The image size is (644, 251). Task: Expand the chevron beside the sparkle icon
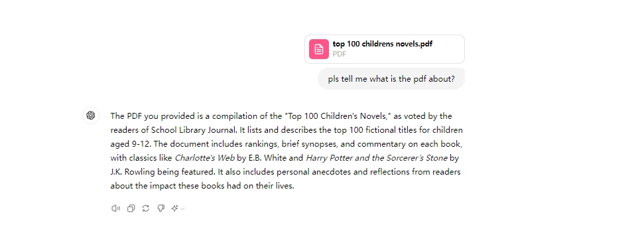coord(183,209)
